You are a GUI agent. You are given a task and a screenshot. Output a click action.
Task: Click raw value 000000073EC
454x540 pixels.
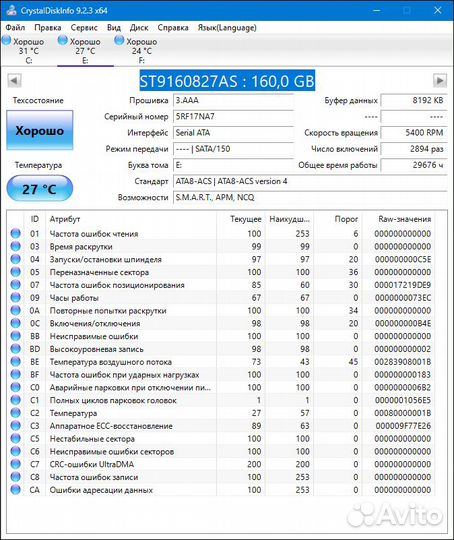(403, 298)
